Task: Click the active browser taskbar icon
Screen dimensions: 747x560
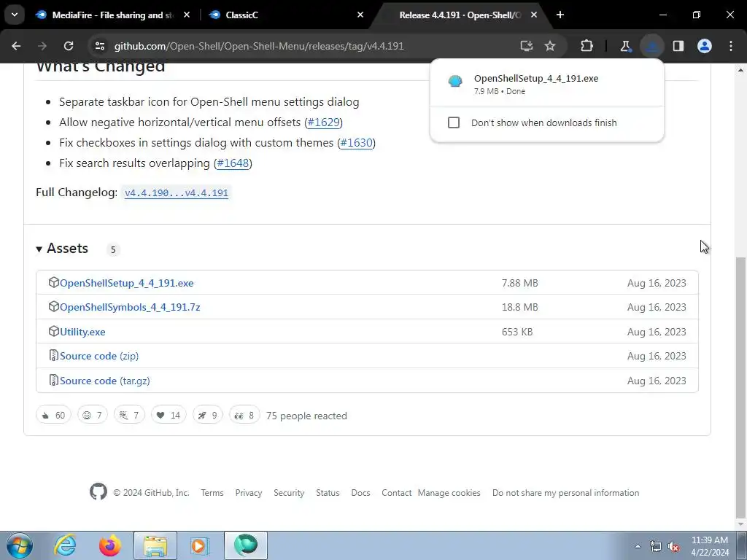Action: click(246, 545)
